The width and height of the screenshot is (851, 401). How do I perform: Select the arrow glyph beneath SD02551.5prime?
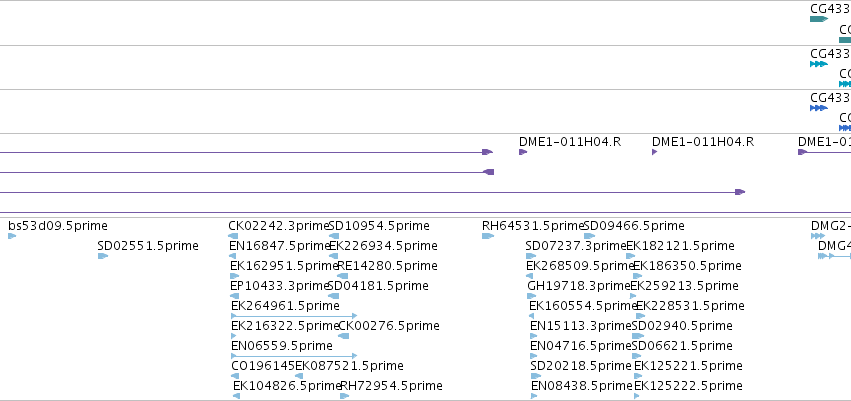click(103, 256)
